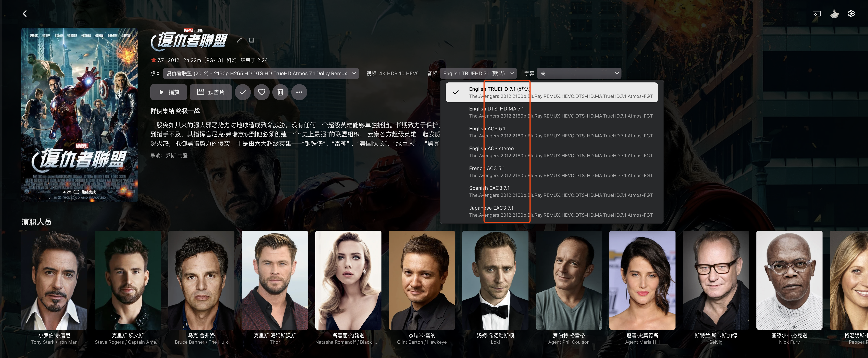Click the 预告片 trailer button
Image resolution: width=868 pixels, height=358 pixels.
211,92
